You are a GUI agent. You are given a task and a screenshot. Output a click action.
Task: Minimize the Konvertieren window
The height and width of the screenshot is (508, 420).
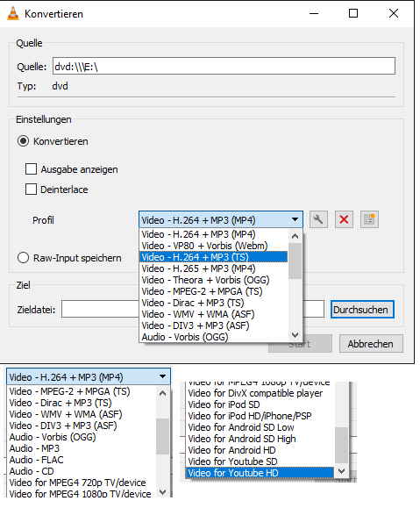click(x=313, y=14)
